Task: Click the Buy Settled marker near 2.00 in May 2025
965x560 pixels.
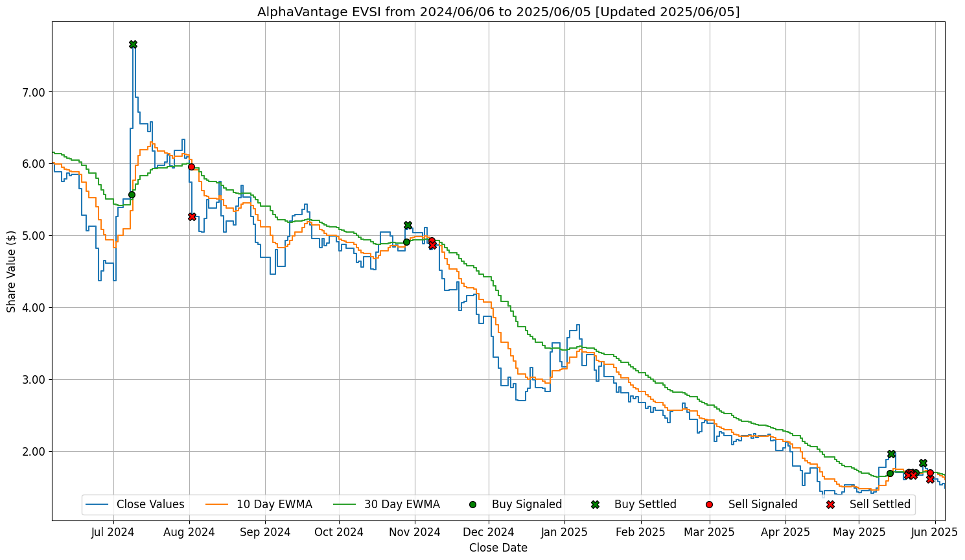Action: tap(891, 454)
